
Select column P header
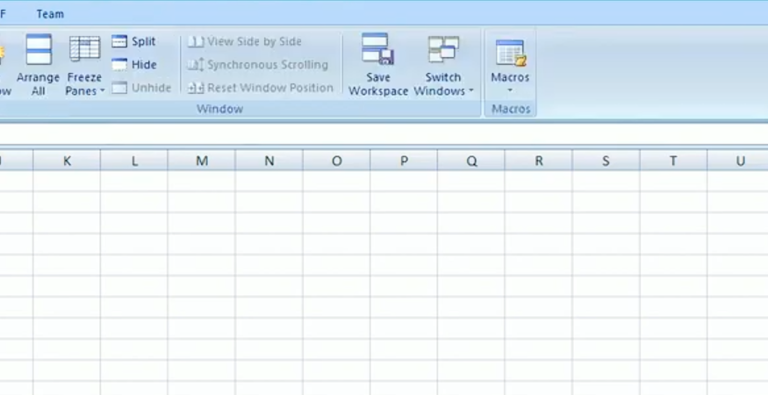pyautogui.click(x=404, y=161)
